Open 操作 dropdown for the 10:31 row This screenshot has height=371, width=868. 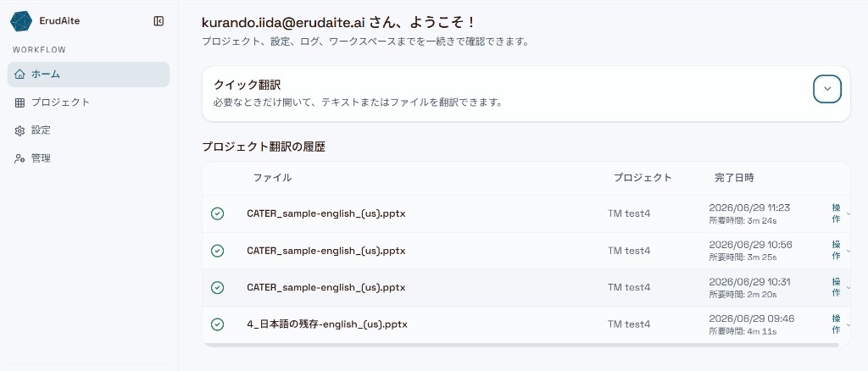[x=840, y=287]
